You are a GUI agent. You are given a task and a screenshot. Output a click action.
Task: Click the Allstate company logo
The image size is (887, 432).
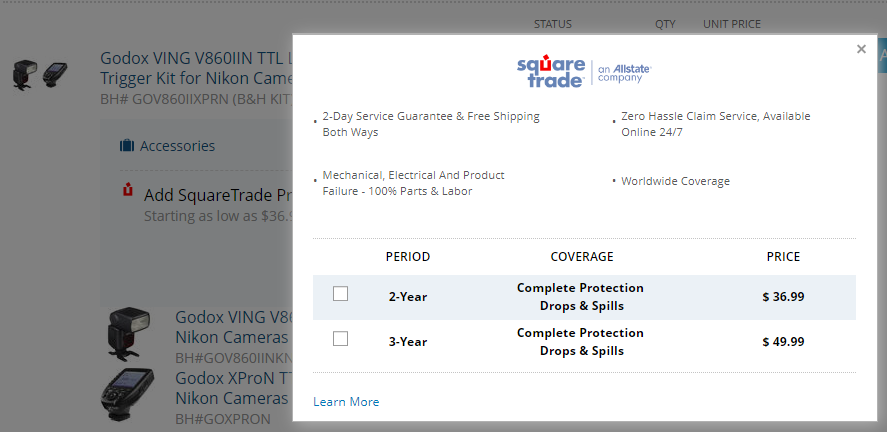tap(625, 71)
